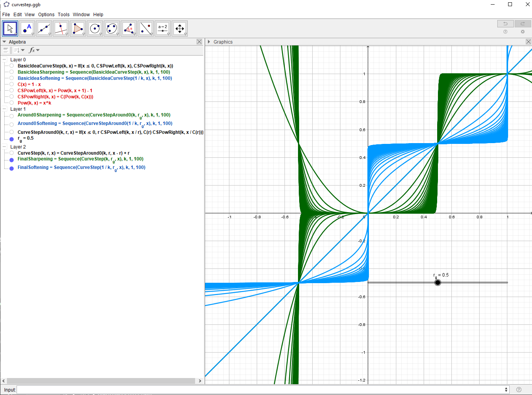Click the r_g slider handle in Graphics
This screenshot has height=395, width=532.
coord(438,283)
